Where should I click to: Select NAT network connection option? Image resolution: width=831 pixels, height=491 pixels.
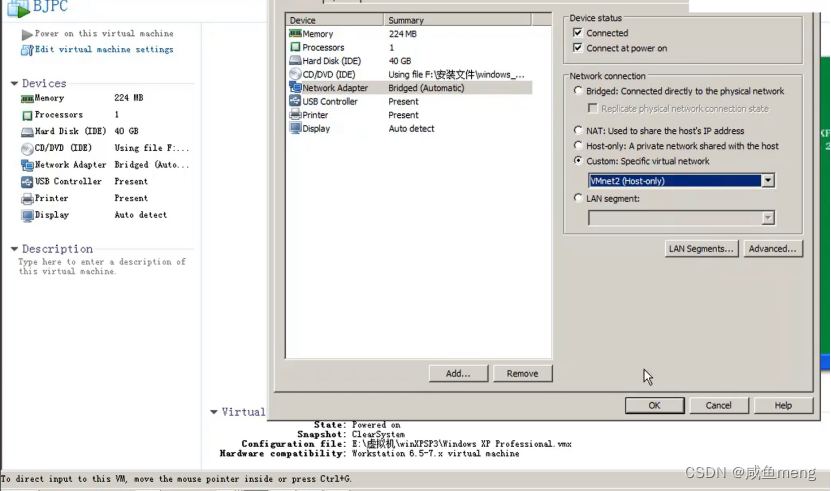578,130
